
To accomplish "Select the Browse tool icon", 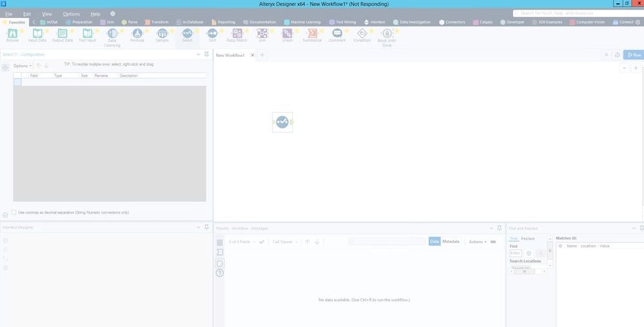I will click(x=12, y=34).
